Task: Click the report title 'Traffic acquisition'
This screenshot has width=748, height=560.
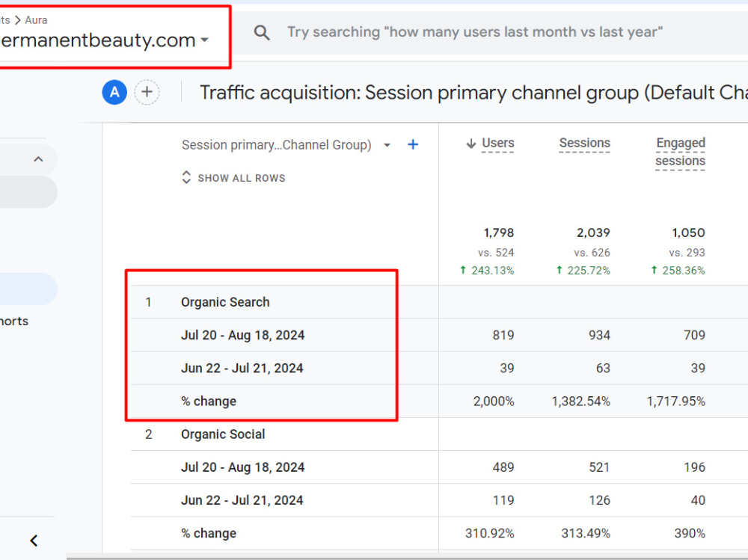Action: (x=279, y=93)
